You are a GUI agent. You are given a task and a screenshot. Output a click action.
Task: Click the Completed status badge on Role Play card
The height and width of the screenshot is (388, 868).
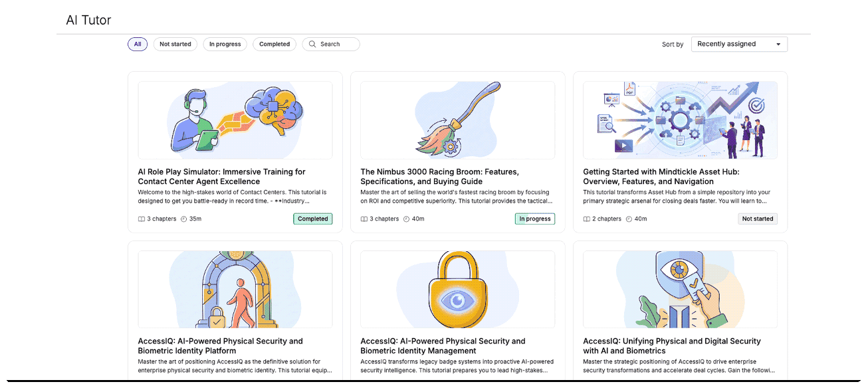click(313, 219)
